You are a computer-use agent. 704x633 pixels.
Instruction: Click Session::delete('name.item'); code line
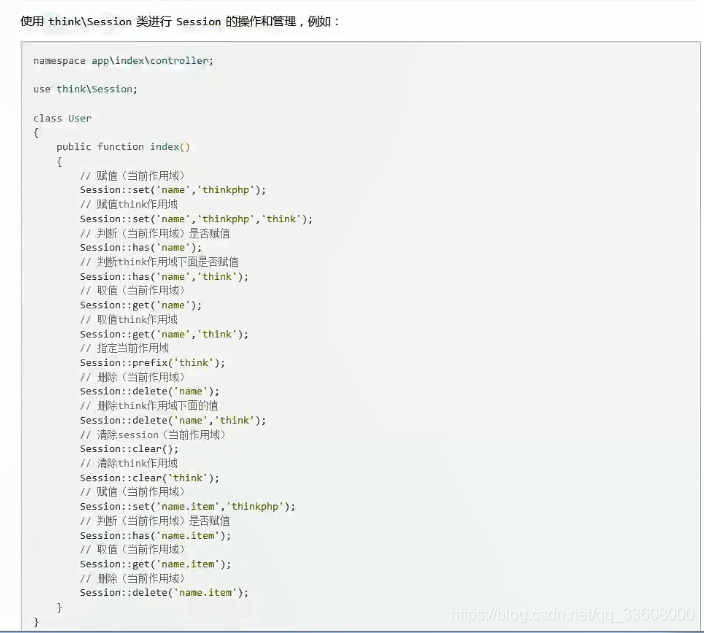click(164, 593)
